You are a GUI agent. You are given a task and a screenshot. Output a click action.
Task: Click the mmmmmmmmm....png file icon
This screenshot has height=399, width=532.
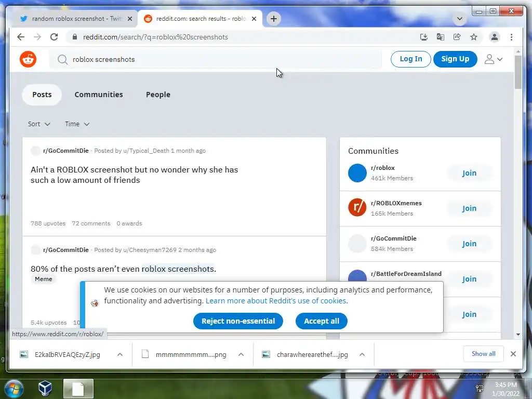click(x=145, y=354)
